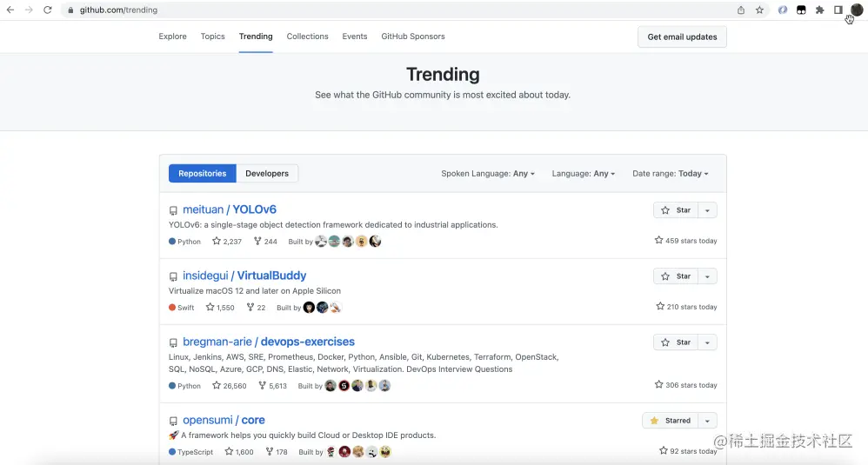Viewport: 868px width, 465px height.
Task: Open opensumi core forks count 178
Action: [x=277, y=452]
